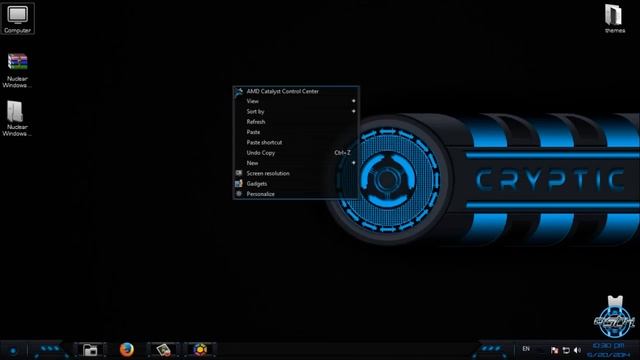This screenshot has height=360, width=640.
Task: Select the first Nuclear Windows archive icon
Action: [x=18, y=70]
